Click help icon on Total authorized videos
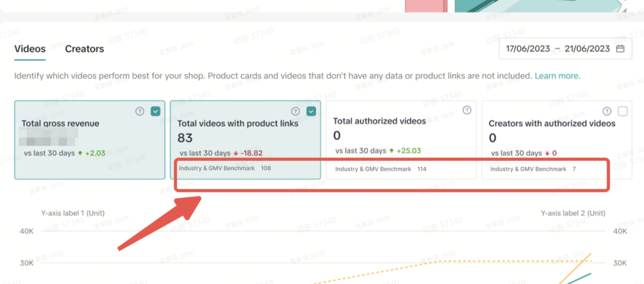This screenshot has height=284, width=644. (467, 110)
